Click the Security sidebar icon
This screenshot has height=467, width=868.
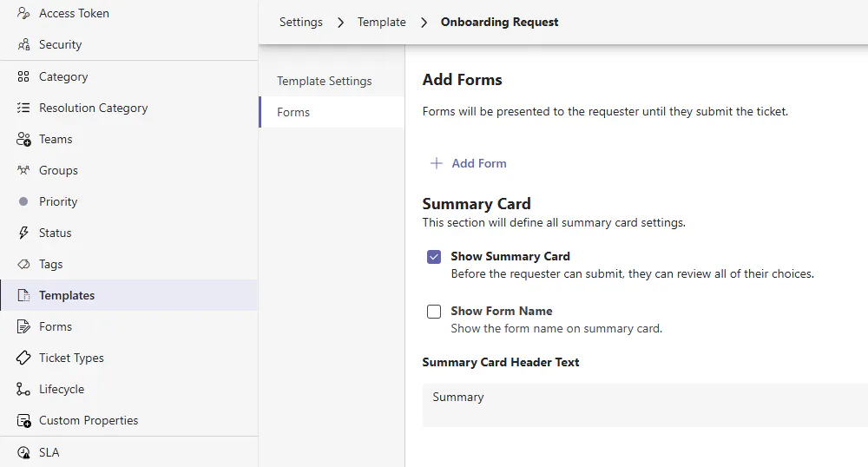pos(23,45)
